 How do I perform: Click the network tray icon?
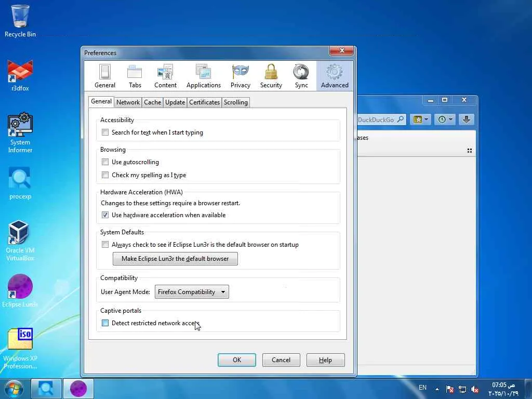(462, 390)
